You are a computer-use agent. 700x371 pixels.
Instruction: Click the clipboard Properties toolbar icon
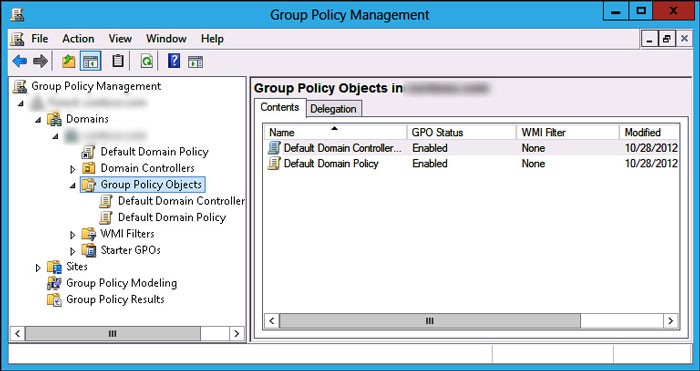click(118, 61)
